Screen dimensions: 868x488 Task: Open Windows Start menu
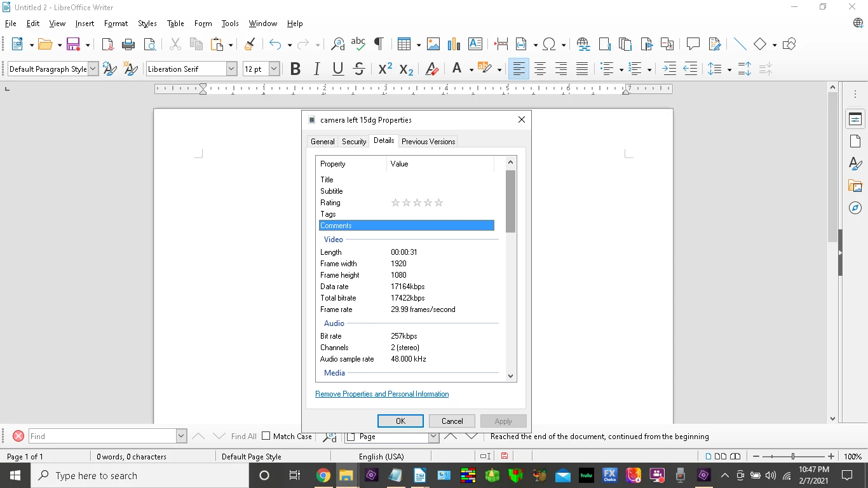[15, 475]
